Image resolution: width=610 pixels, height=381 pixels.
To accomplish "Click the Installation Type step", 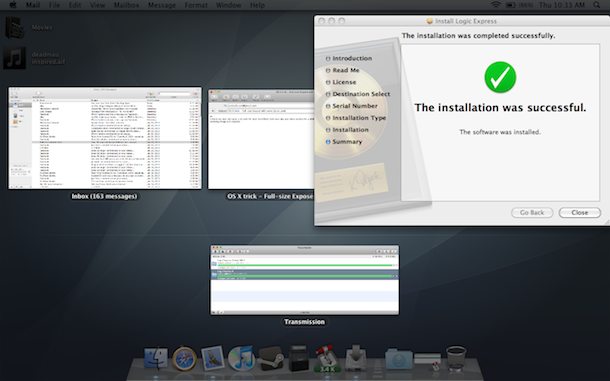I will click(359, 118).
